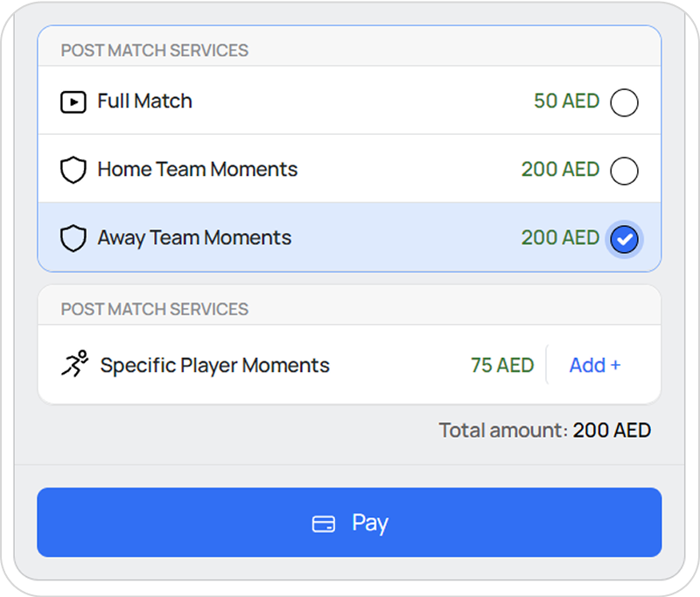Click the play video icon beside Full Match

point(73,102)
